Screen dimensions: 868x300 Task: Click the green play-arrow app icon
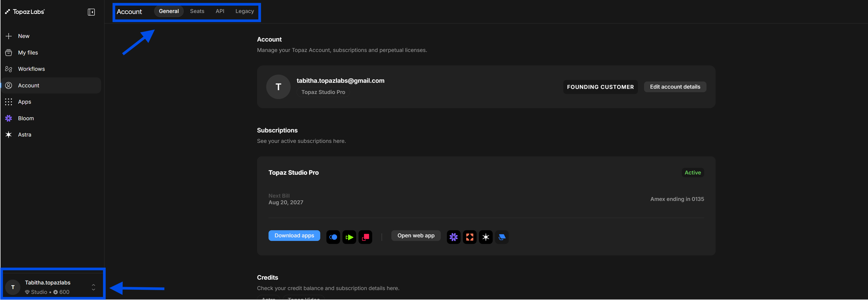pos(349,237)
